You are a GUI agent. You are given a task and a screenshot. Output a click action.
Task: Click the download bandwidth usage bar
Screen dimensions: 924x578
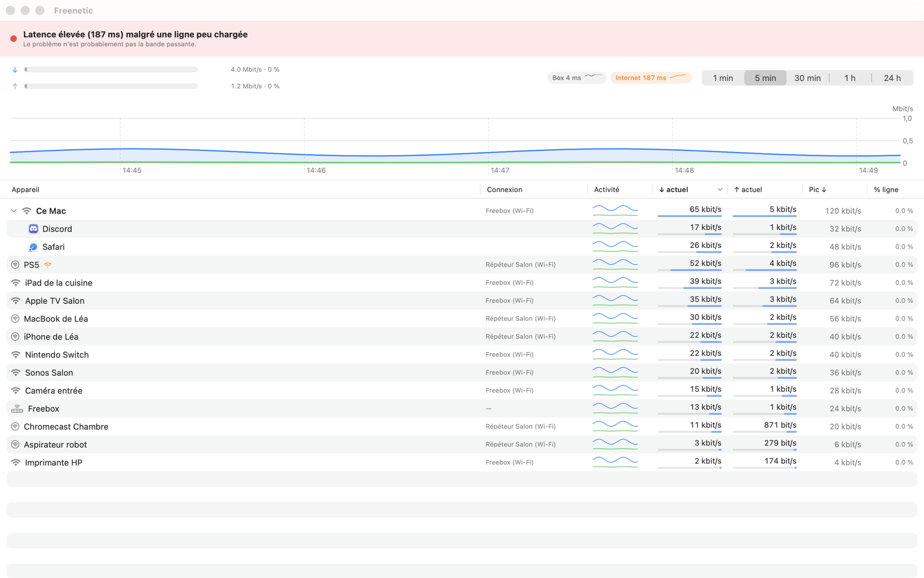tap(111, 69)
